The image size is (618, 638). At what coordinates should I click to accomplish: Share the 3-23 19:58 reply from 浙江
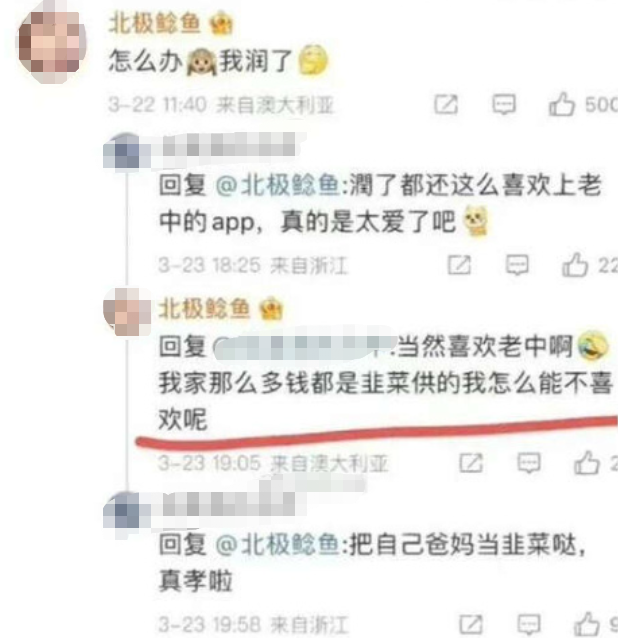point(471,624)
